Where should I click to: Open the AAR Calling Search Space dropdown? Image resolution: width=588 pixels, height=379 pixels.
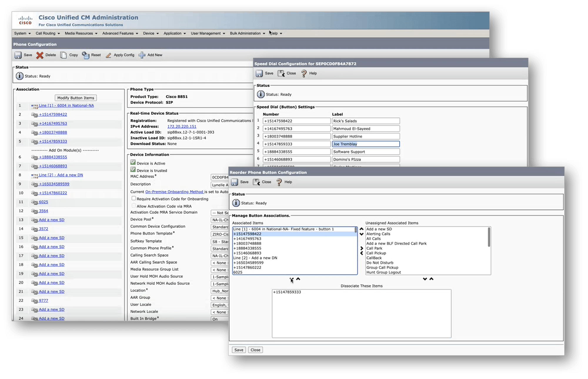click(220, 263)
